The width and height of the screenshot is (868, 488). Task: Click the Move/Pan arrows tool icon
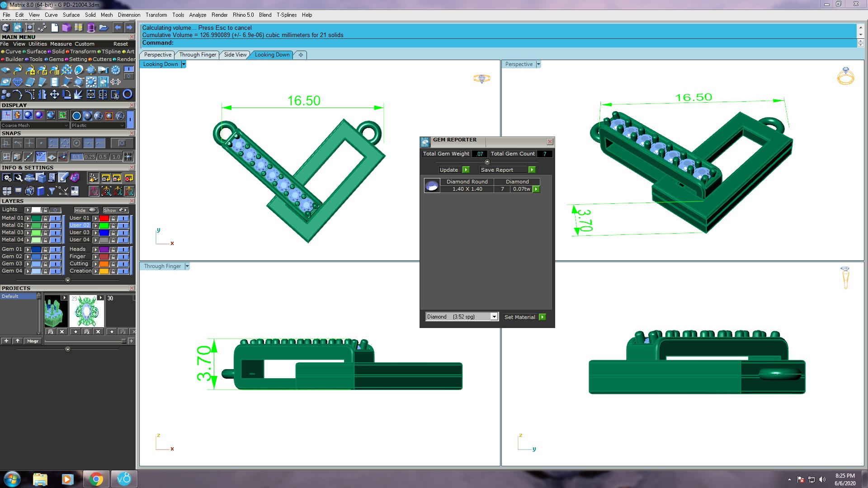coord(54,94)
